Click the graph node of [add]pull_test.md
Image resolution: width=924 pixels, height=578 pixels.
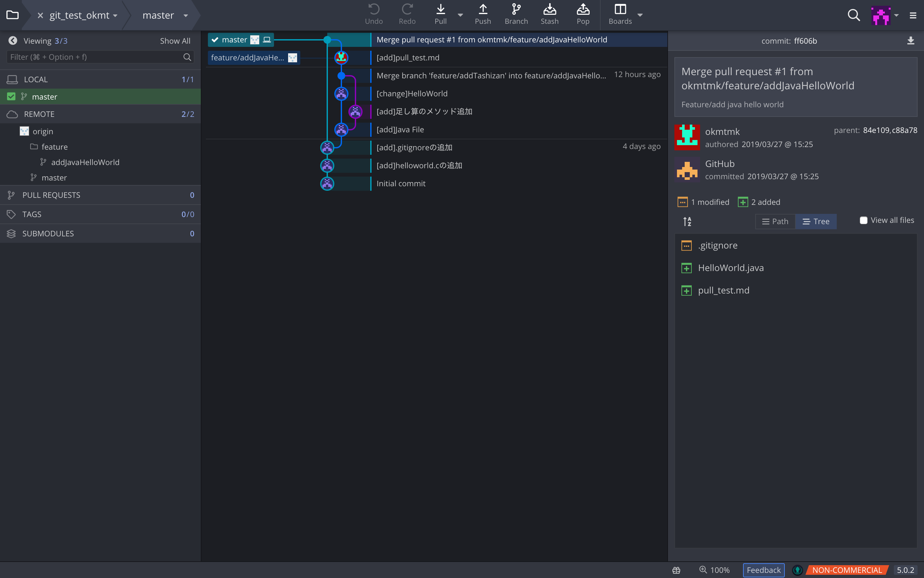point(341,57)
